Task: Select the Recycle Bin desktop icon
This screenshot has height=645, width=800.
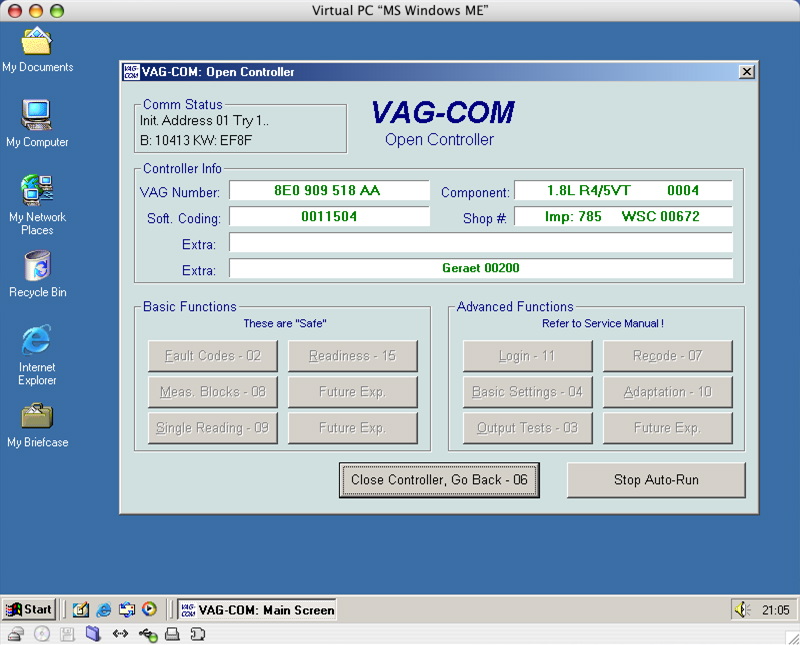Action: pos(37,274)
